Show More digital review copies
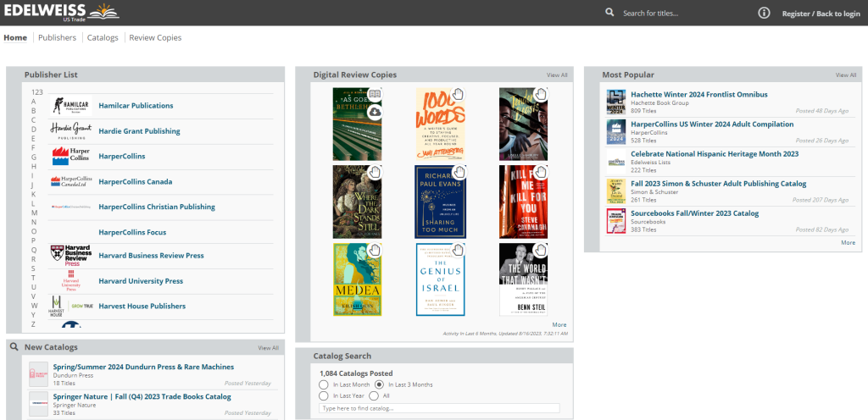Screen dimensions: 868x420 [559, 324]
